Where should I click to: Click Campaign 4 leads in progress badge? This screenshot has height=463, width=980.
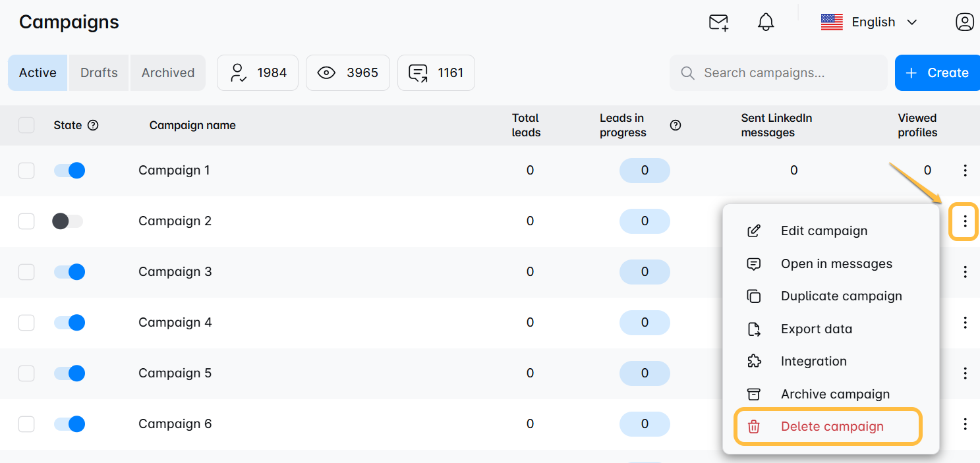pyautogui.click(x=645, y=323)
